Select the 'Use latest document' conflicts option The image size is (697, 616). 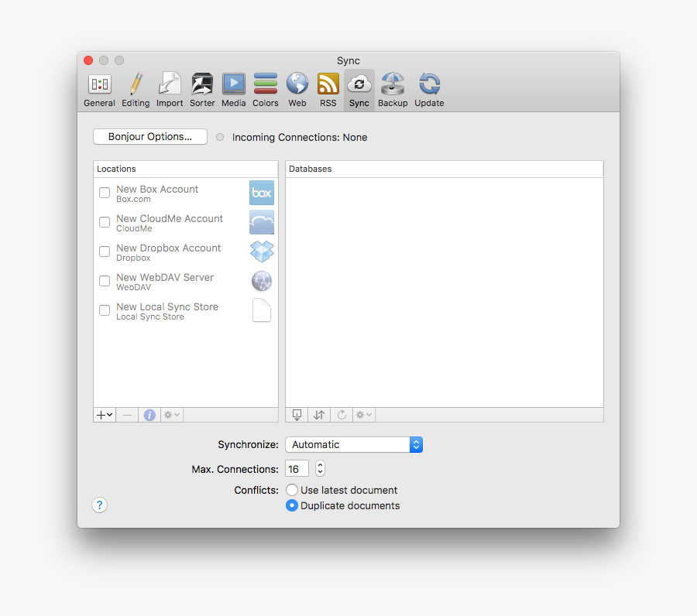coord(292,490)
